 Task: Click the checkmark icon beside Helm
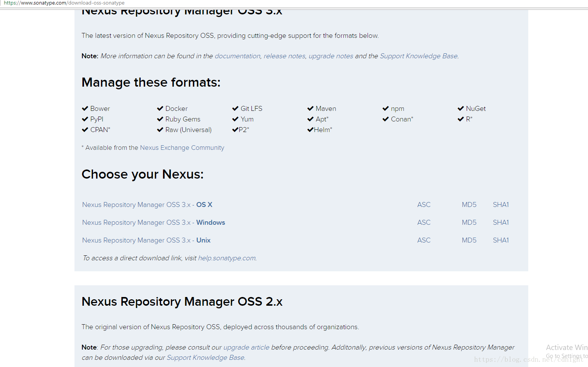point(310,130)
